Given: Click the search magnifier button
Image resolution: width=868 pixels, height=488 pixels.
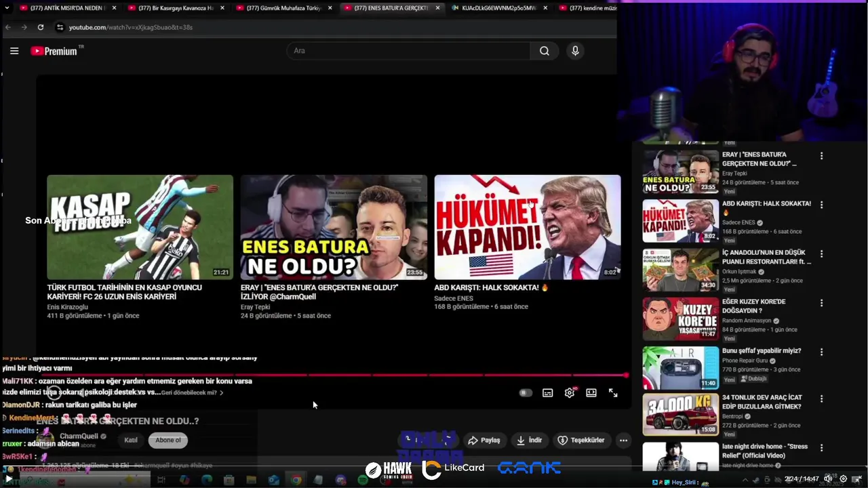Looking at the screenshot, I should click(545, 51).
